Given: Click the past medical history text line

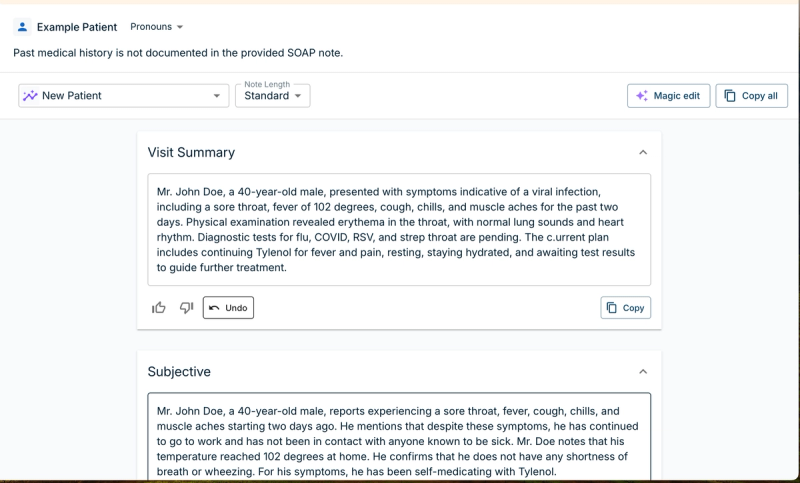Looking at the screenshot, I should [x=178, y=53].
